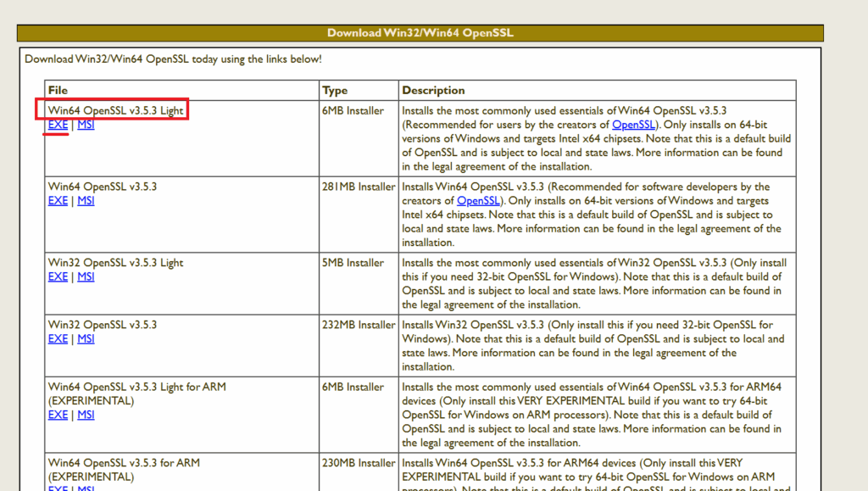The height and width of the screenshot is (491, 868).
Task: Click the highlighted Win64 OpenSSL v3.5.3 Light name
Action: point(115,110)
